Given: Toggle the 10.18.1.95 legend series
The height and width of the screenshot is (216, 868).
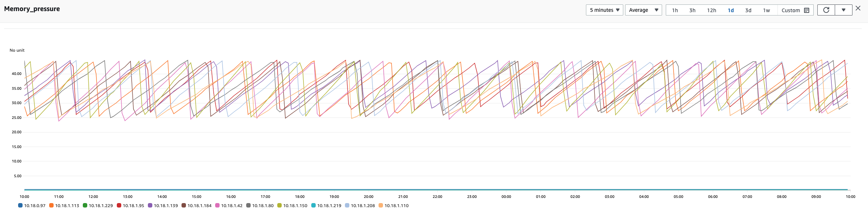Looking at the screenshot, I should pyautogui.click(x=130, y=206).
